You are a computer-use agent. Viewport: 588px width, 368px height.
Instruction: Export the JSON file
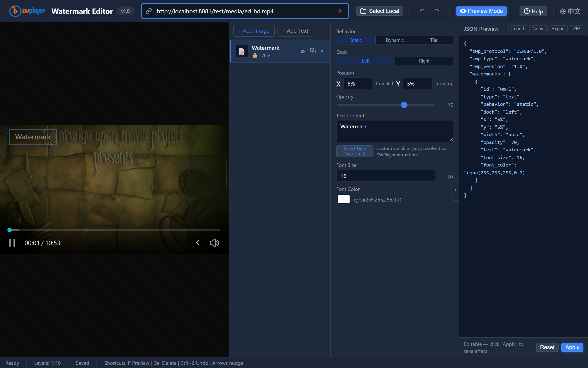point(558,29)
